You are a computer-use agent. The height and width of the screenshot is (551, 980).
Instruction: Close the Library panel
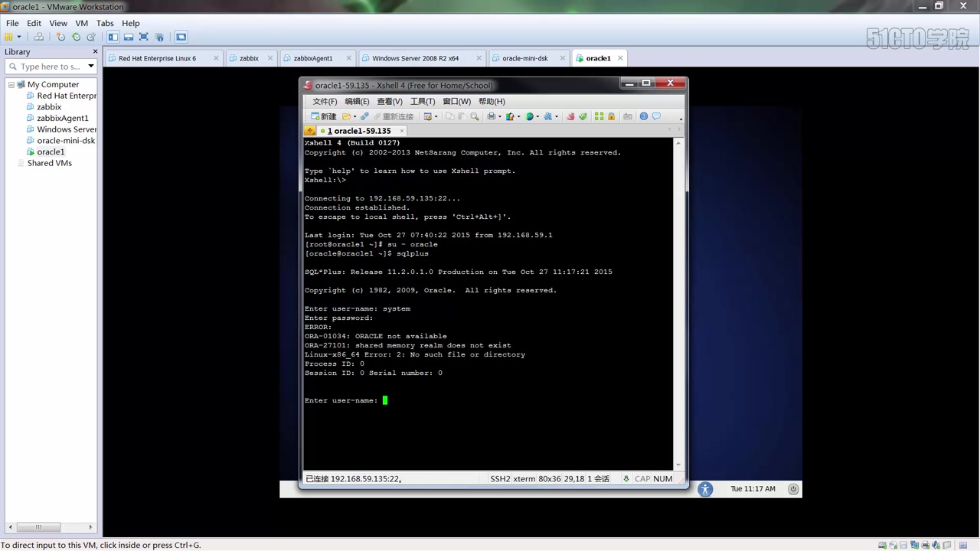95,51
